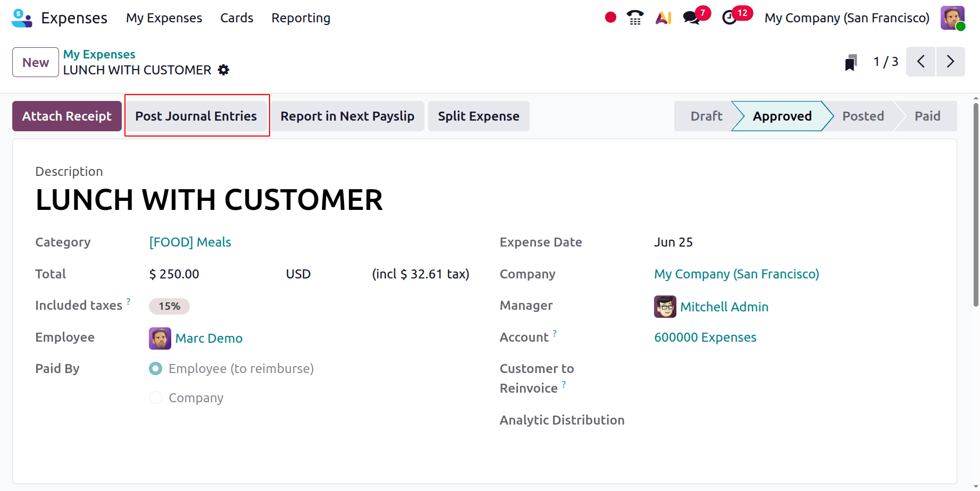The height and width of the screenshot is (491, 980).
Task: Open 600000 Expenses account link
Action: (x=705, y=337)
